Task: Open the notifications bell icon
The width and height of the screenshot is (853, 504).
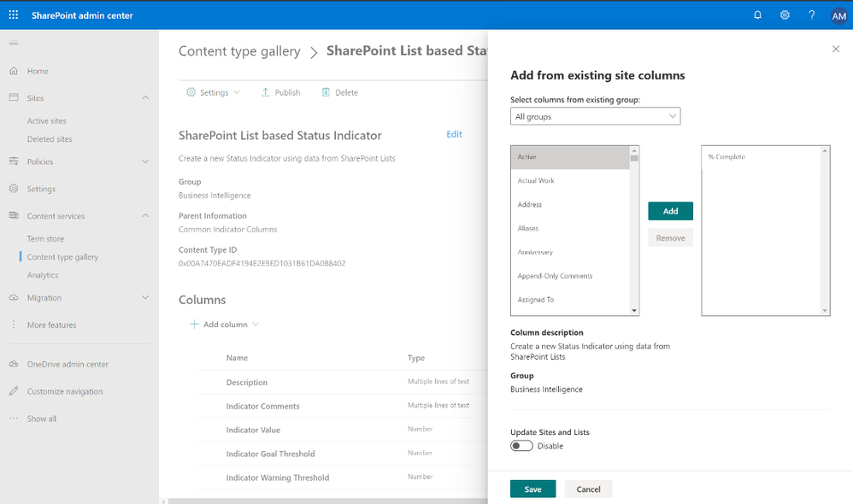Action: (x=757, y=15)
